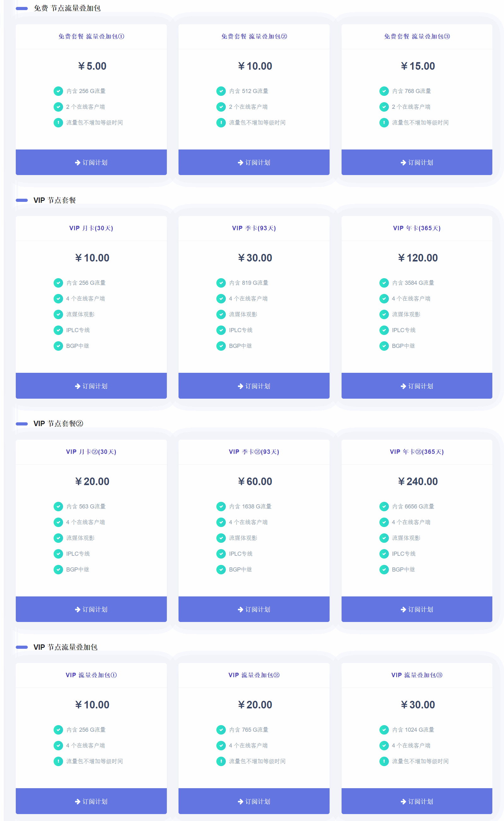Click the check icon beside 内含 256 G流量 in 免费套餐 流量叠加包①
504x821 pixels.
58,91
